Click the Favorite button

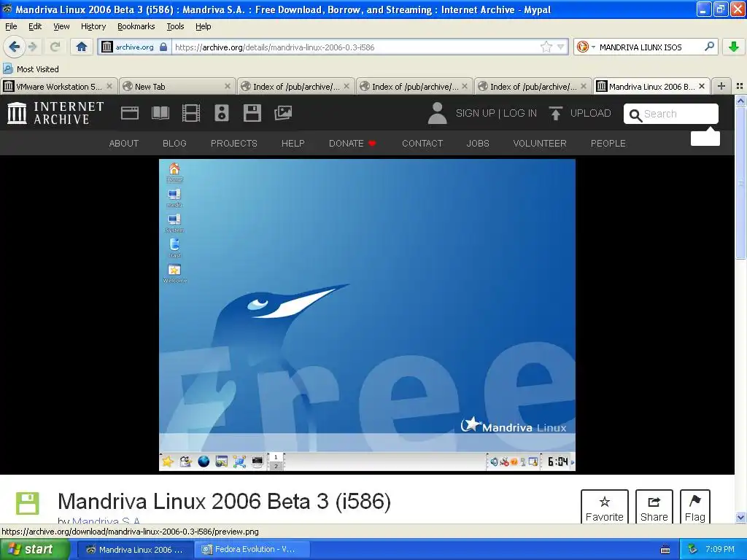click(604, 508)
